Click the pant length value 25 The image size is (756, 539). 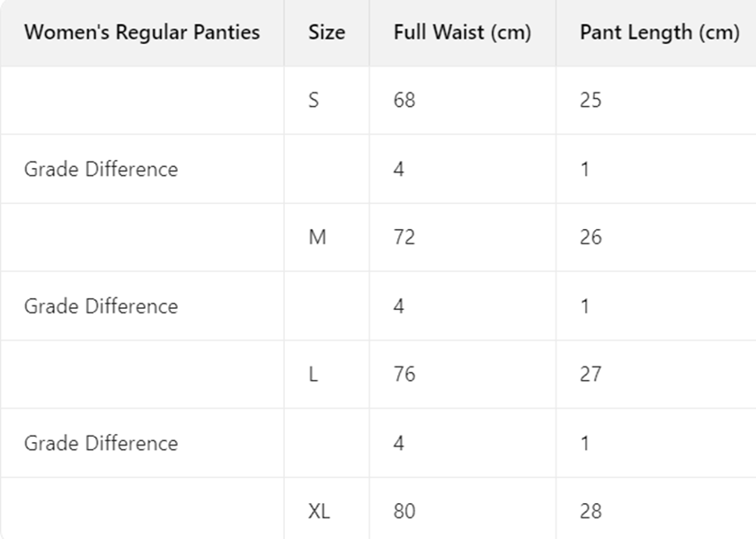(x=591, y=101)
